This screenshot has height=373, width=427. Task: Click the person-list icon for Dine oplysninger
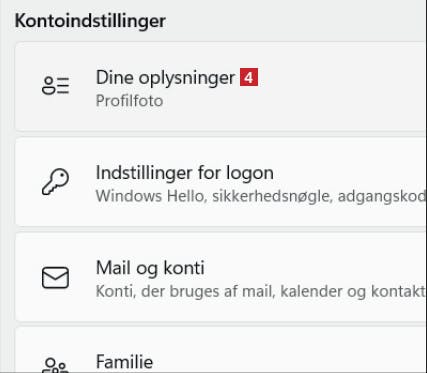pyautogui.click(x=55, y=86)
